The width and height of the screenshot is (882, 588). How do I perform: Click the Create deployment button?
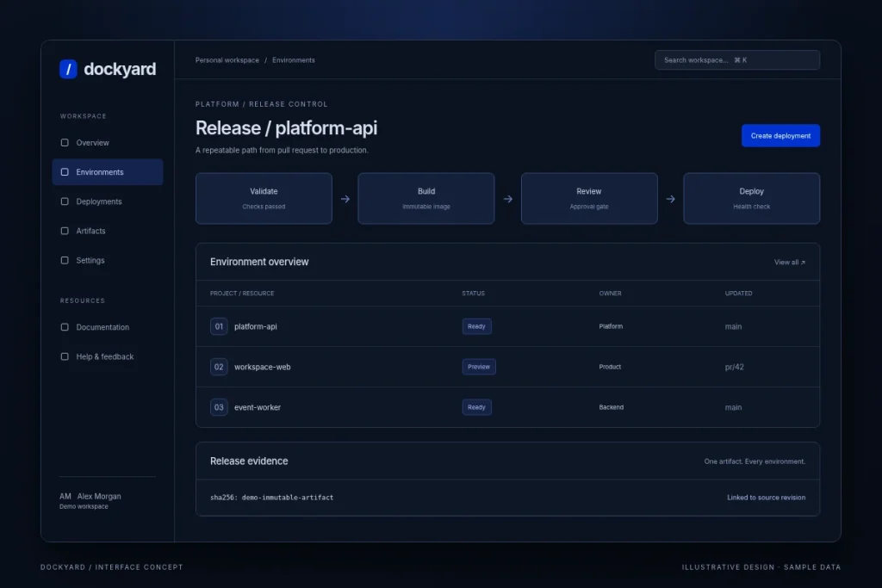pyautogui.click(x=780, y=135)
